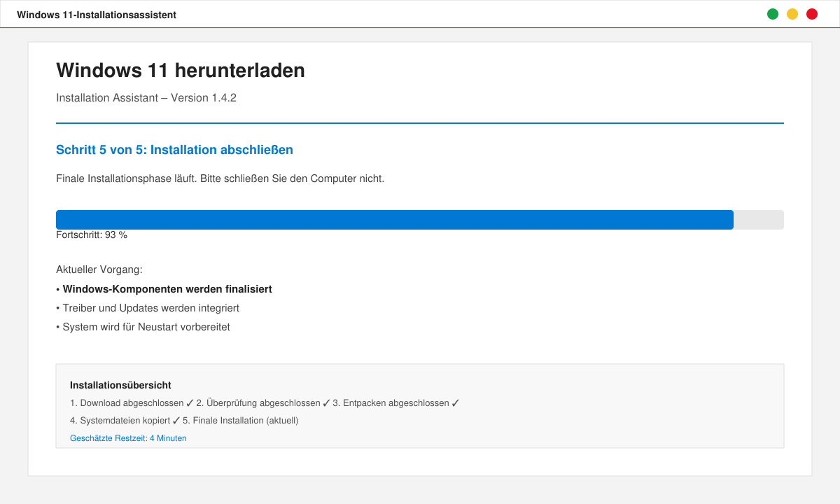840x504 pixels.
Task: Click the red window control dot
Action: 812,14
